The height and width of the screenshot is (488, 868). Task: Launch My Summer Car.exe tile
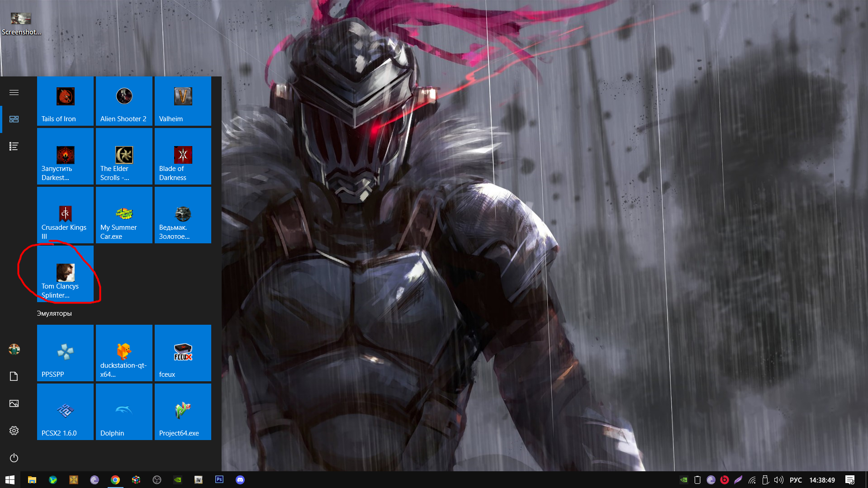[124, 215]
